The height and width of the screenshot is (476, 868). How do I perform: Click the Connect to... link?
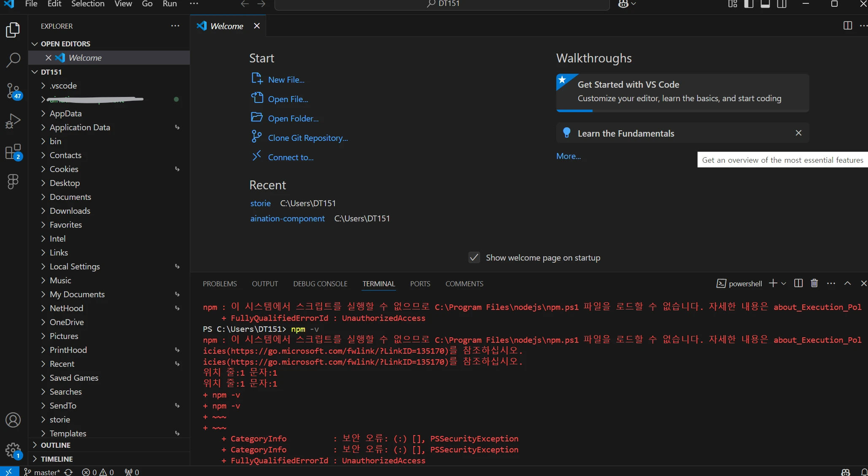pos(291,157)
